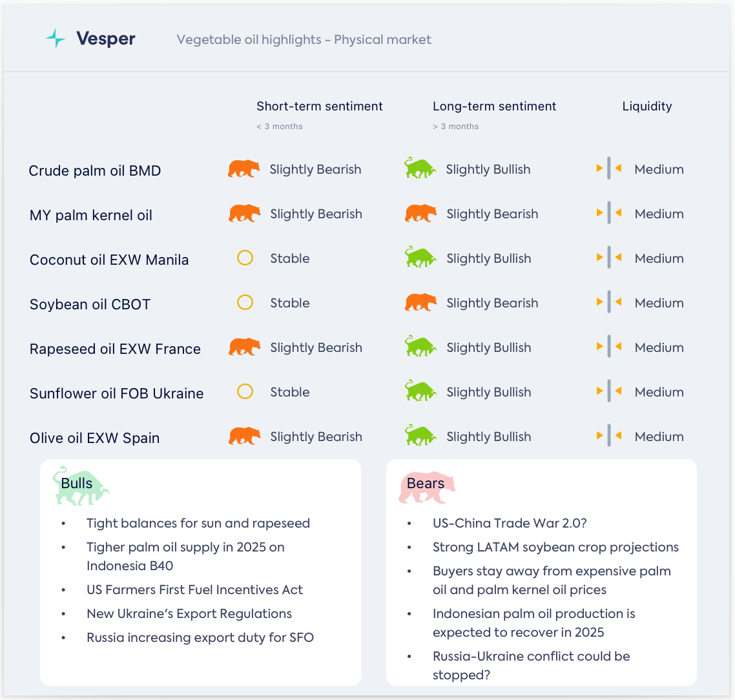
Task: Click the bear icon for Crude palm oil short-term
Action: click(243, 169)
